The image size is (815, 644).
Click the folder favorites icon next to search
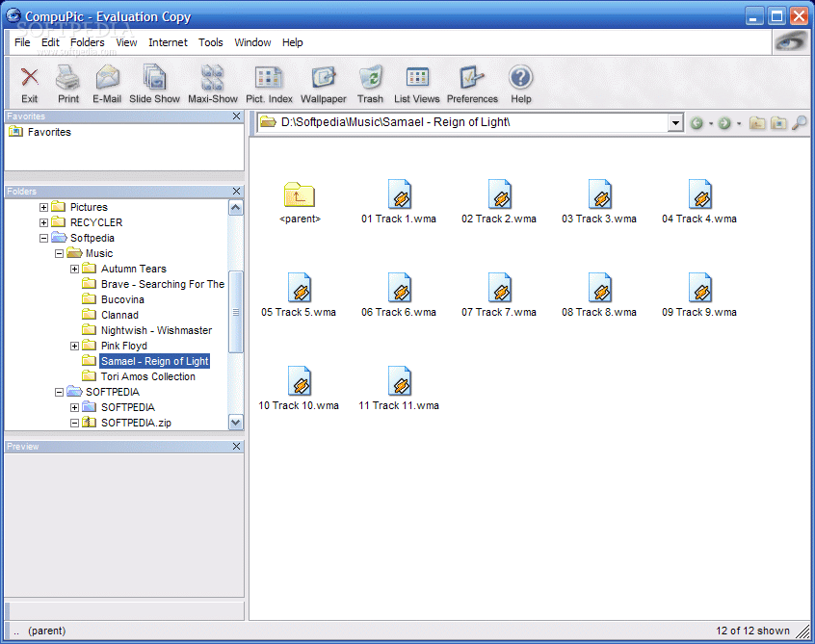778,123
